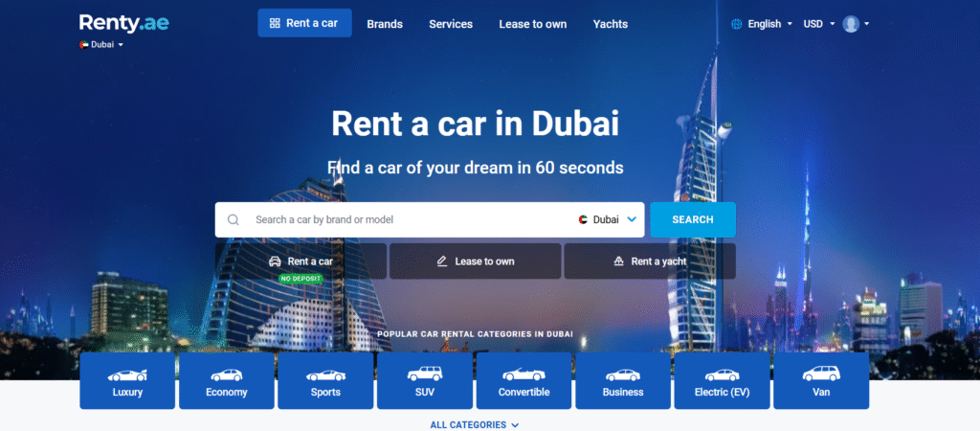
Task: Click the user profile avatar icon
Action: 851,24
